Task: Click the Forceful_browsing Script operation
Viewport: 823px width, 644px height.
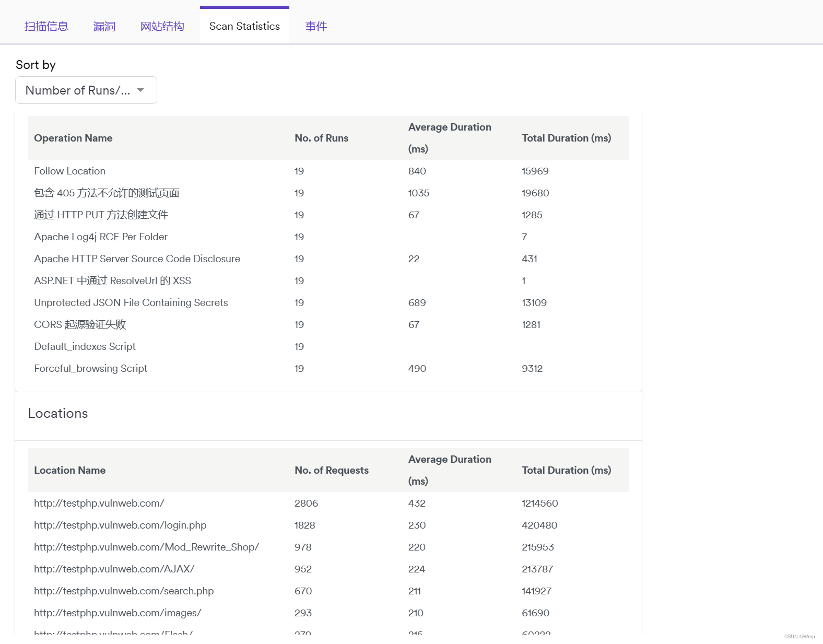Action: [90, 369]
